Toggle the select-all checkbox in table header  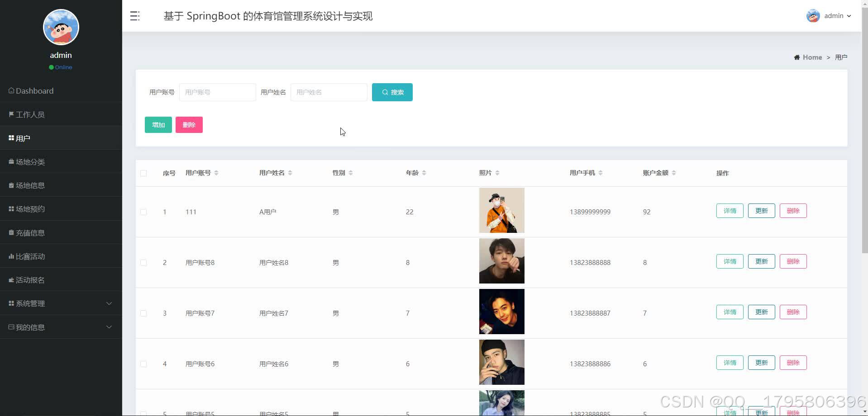pyautogui.click(x=143, y=173)
